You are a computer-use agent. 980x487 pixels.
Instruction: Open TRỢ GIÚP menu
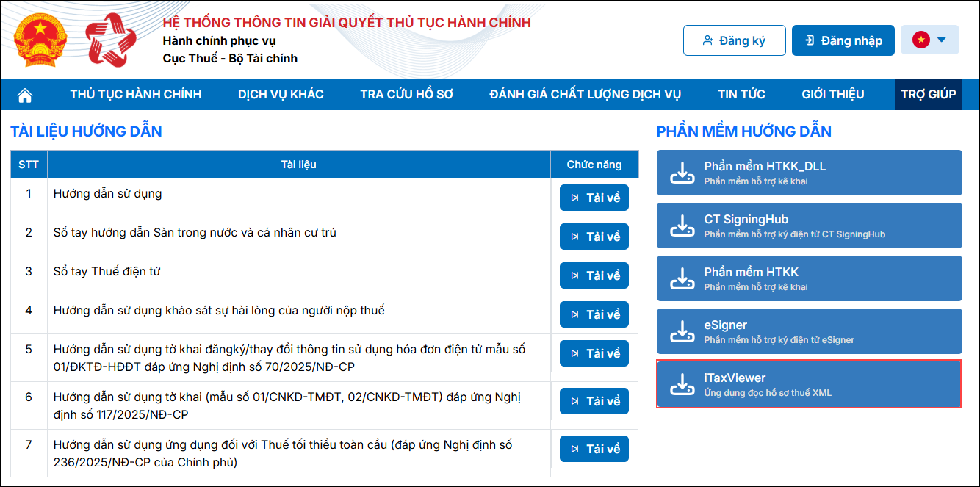point(929,95)
